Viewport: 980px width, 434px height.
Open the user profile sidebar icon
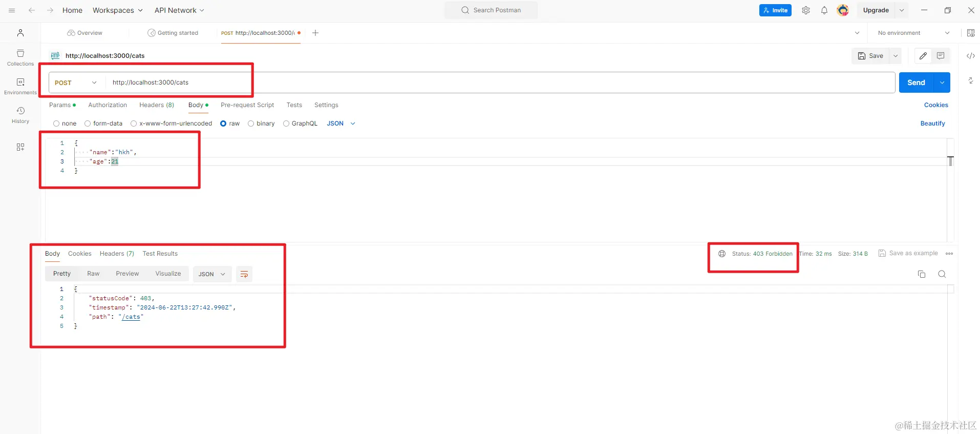coord(20,33)
